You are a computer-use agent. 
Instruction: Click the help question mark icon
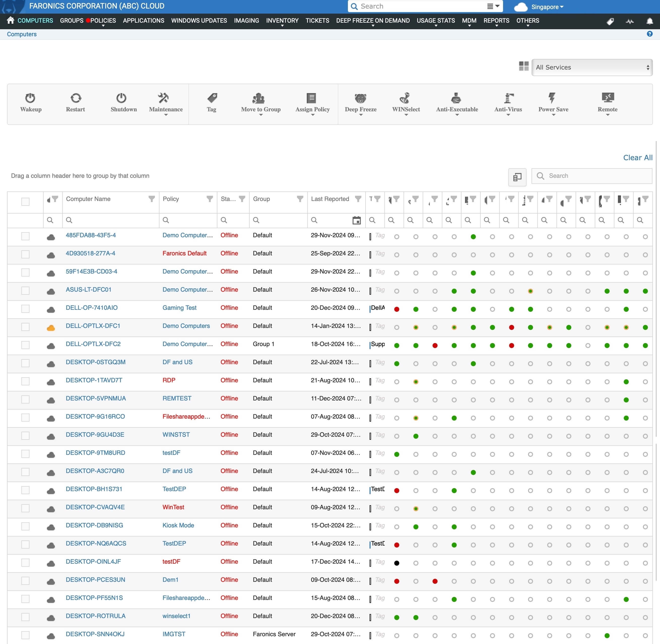(649, 34)
